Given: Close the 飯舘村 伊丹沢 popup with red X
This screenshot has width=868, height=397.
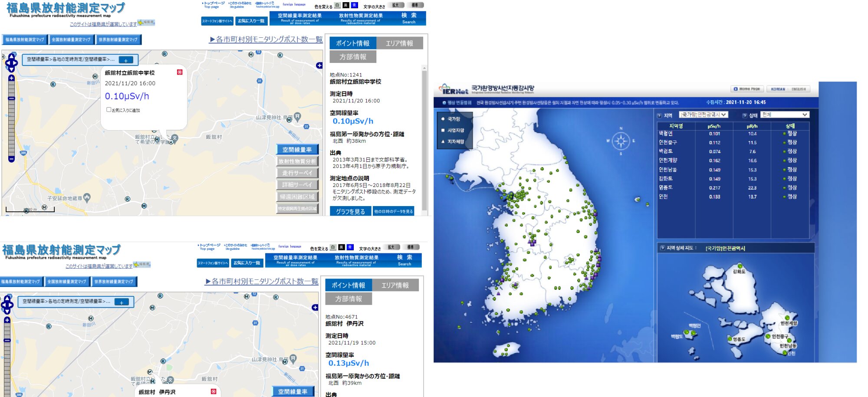Looking at the screenshot, I should coord(214,391).
